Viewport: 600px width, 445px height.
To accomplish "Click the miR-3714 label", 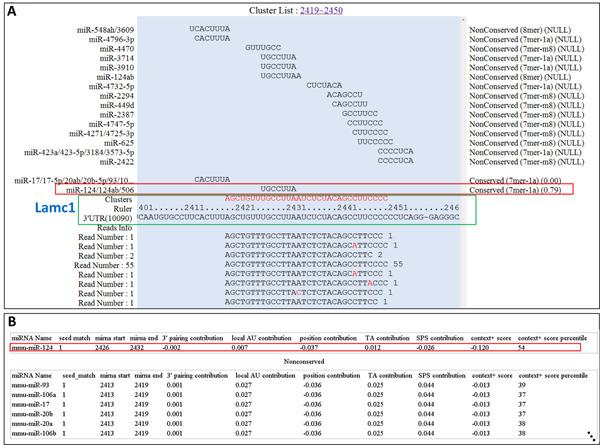I will point(117,58).
